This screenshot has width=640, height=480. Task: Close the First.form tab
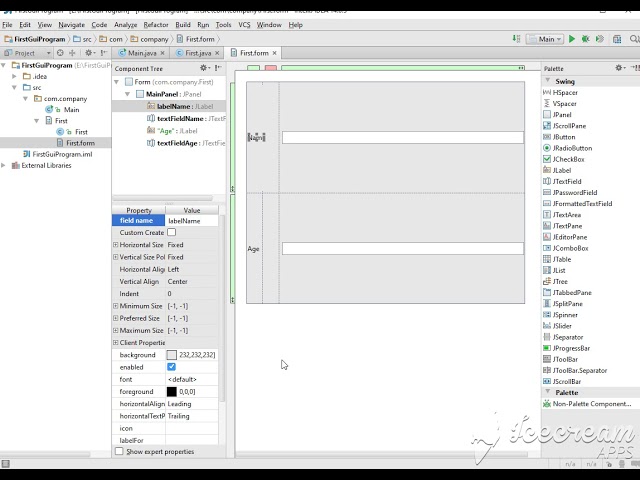pos(275,53)
